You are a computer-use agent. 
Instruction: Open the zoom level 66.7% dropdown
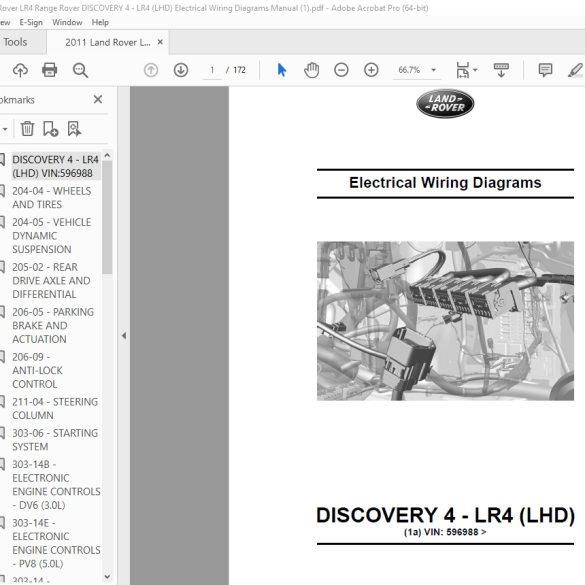[x=434, y=70]
